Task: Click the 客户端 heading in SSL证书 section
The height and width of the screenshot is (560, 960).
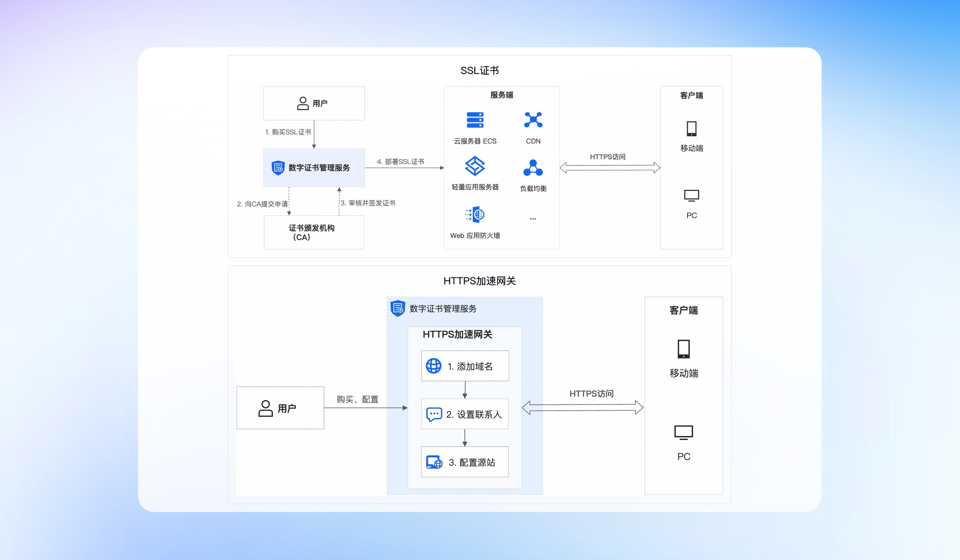Action: 691,95
